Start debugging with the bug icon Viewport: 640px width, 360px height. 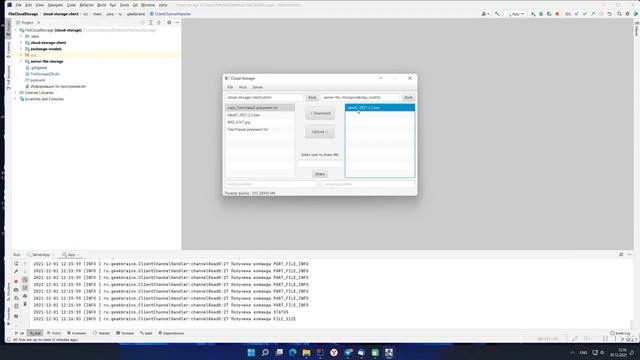coord(541,14)
